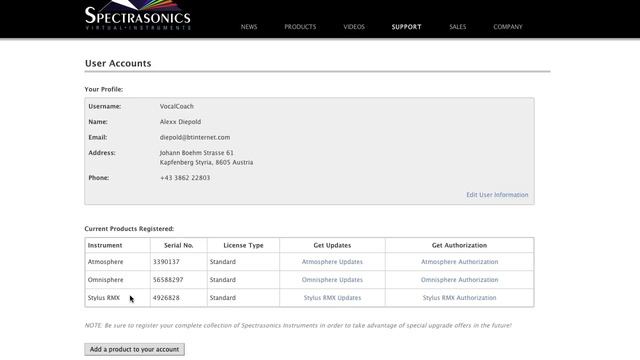Viewport: 640px width, 360px height.
Task: Click Standard license in Omnisphere row
Action: pyautogui.click(x=222, y=280)
